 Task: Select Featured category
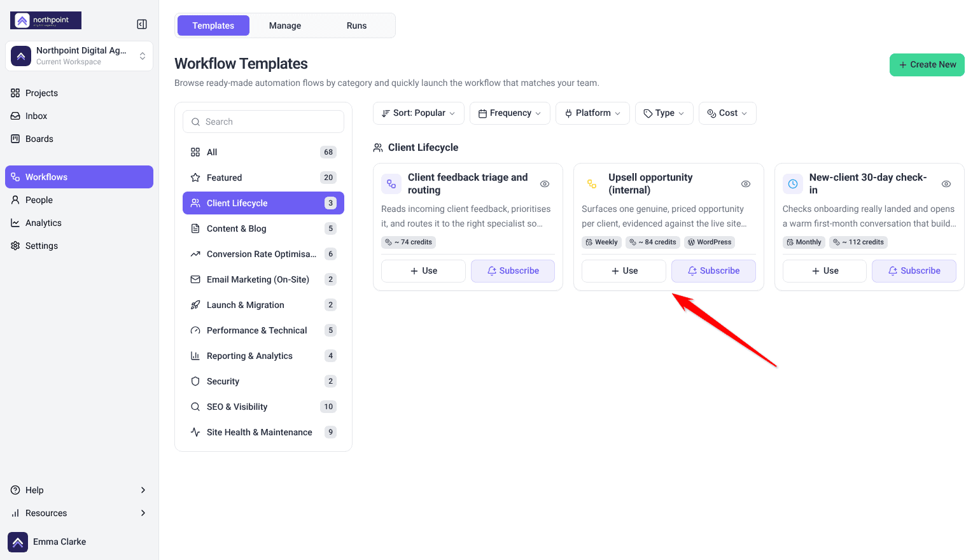pos(263,178)
